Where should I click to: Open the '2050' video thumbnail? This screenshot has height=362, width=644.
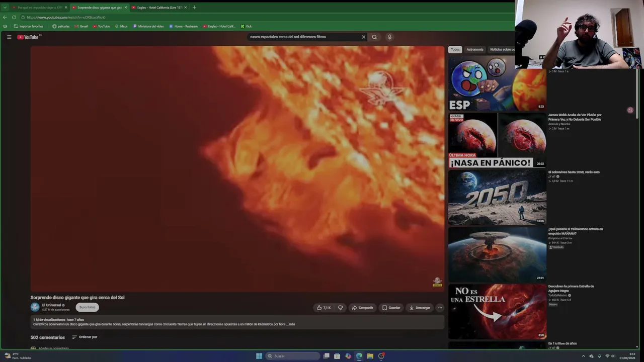point(497,198)
